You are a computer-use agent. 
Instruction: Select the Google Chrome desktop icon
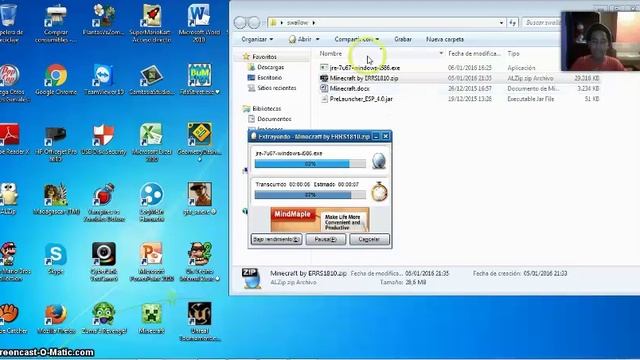point(56,80)
